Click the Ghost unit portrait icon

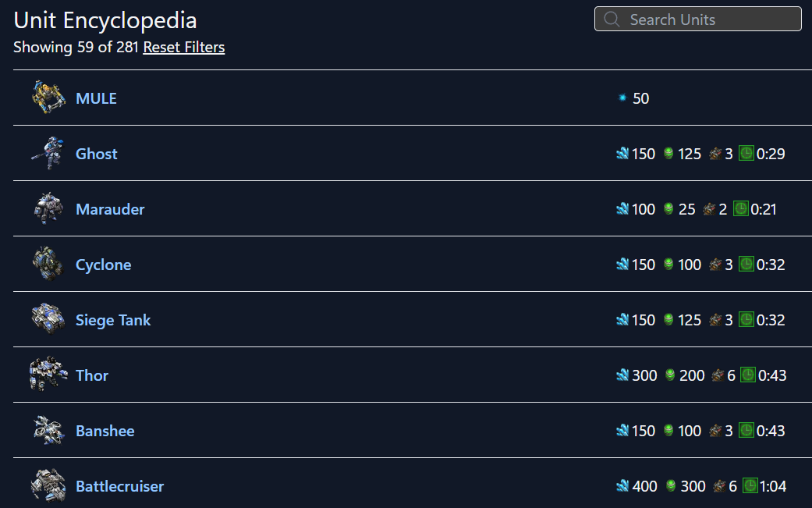(x=47, y=153)
